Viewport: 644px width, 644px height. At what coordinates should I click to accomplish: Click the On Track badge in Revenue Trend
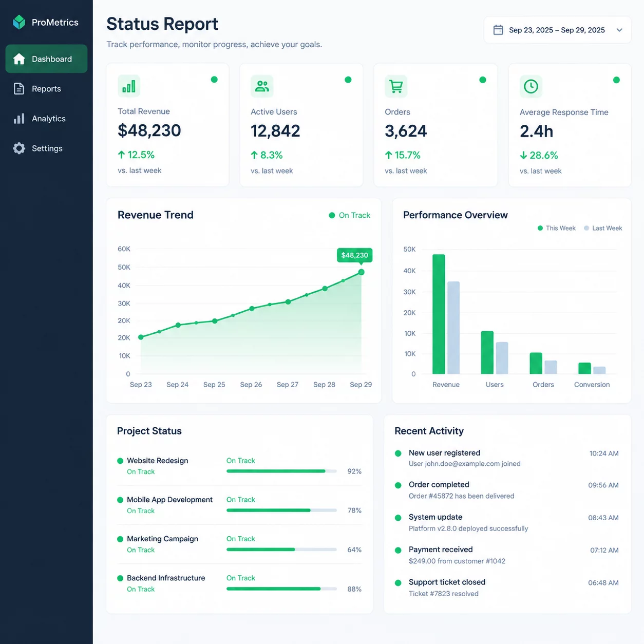tap(350, 215)
